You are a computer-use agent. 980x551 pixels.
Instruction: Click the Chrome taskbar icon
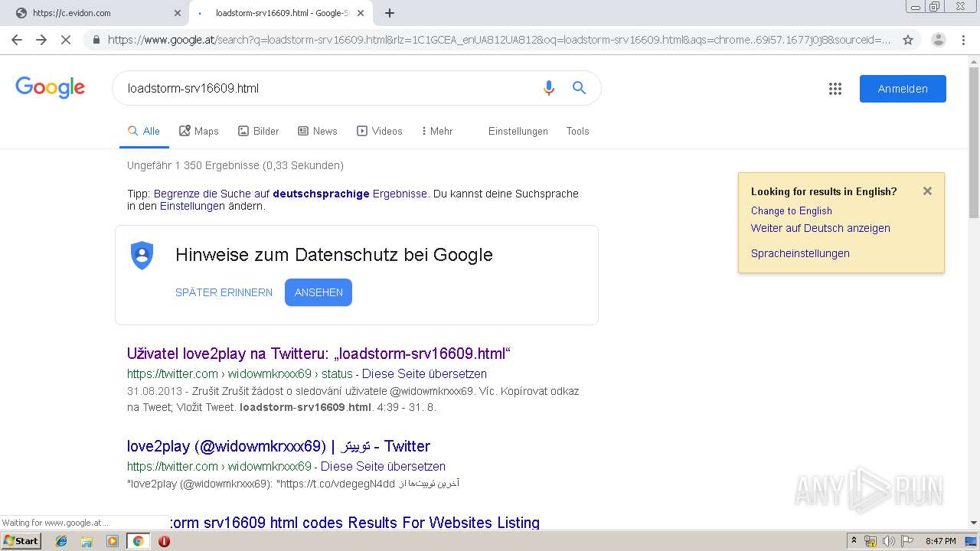click(x=138, y=541)
